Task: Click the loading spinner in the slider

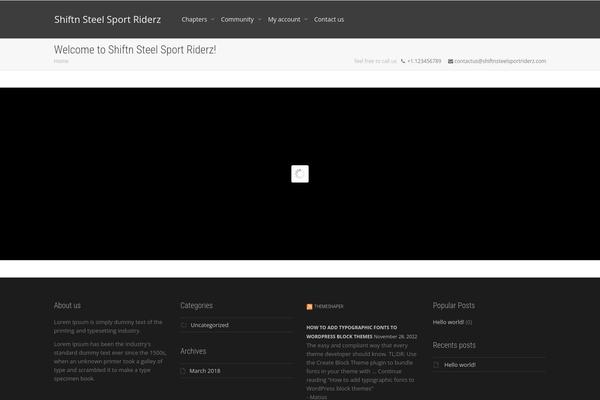Action: pyautogui.click(x=300, y=174)
